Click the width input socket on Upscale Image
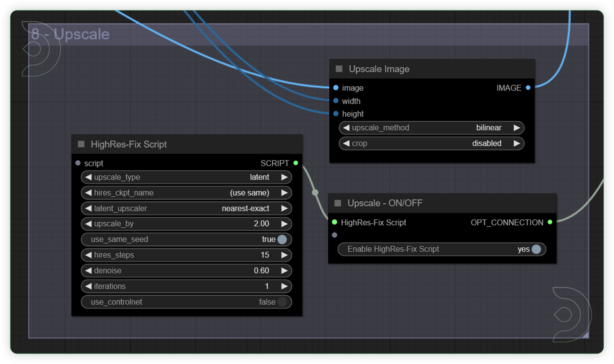The width and height of the screenshot is (614, 364). [x=336, y=101]
